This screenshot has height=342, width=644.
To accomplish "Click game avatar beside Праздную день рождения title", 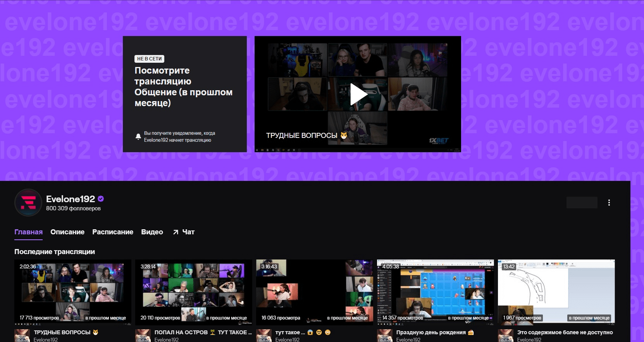I will click(x=385, y=335).
